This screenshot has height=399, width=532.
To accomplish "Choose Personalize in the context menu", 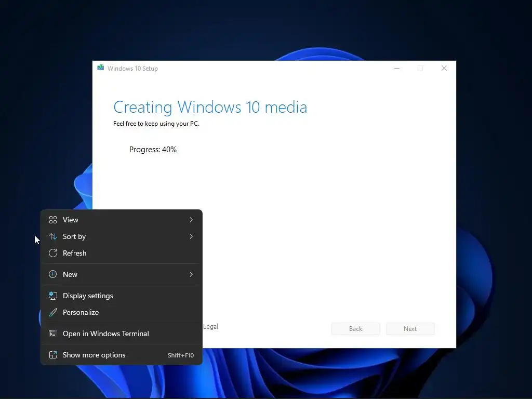I will [122, 312].
